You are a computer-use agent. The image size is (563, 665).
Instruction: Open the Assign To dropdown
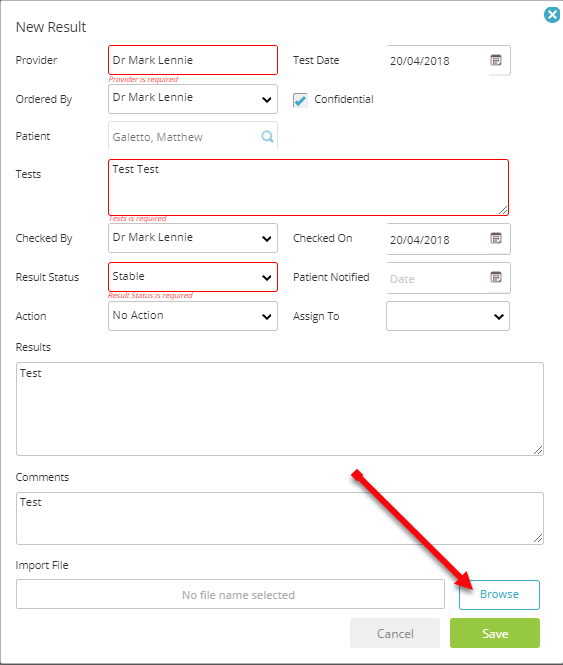[x=448, y=316]
